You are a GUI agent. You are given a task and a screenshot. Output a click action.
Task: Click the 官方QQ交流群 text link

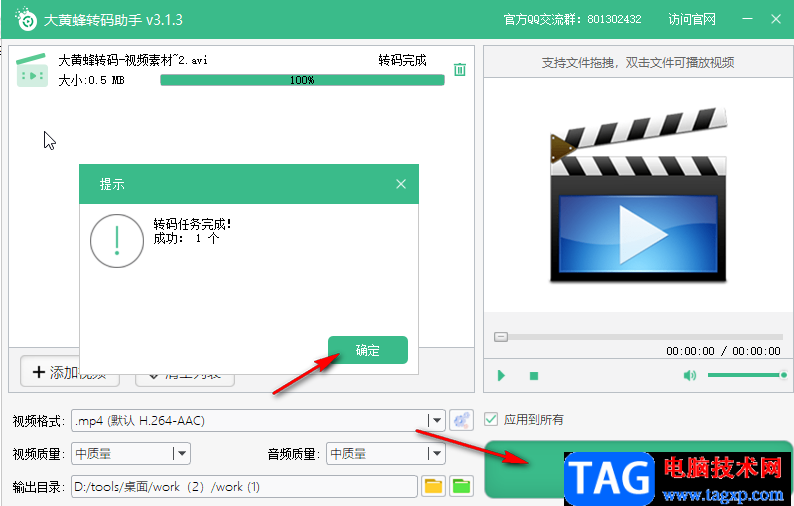(572, 19)
